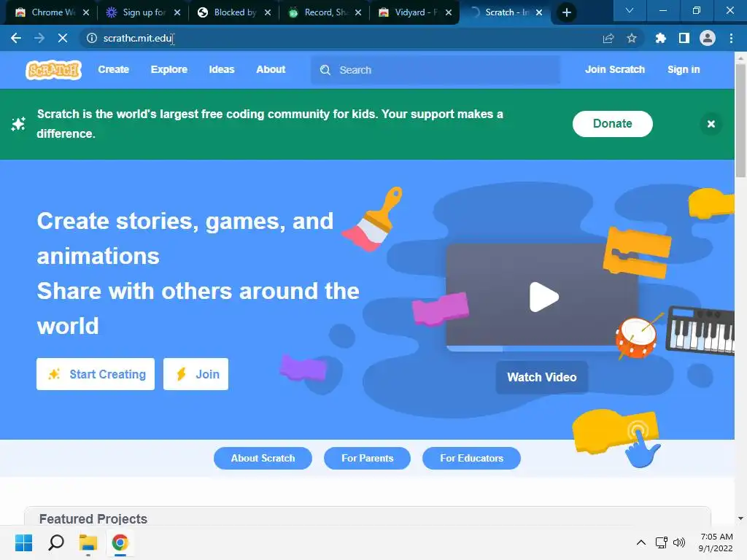Click the Donate button
Image resolution: width=747 pixels, height=560 pixels.
612,124
